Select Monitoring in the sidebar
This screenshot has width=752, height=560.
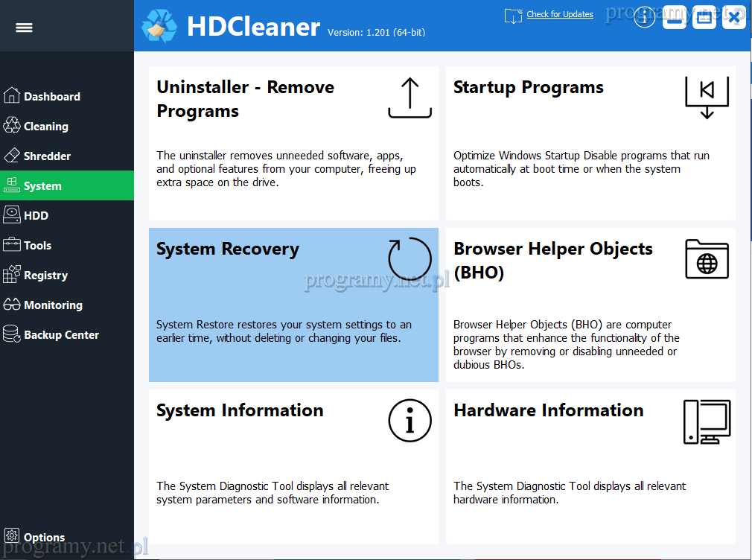pyautogui.click(x=53, y=305)
